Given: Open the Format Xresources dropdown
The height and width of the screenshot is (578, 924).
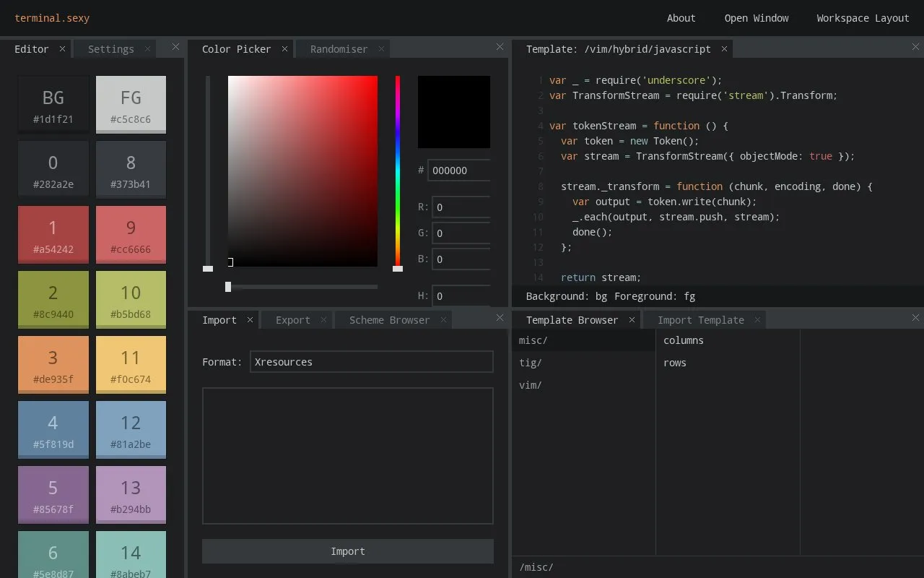Looking at the screenshot, I should 372,362.
